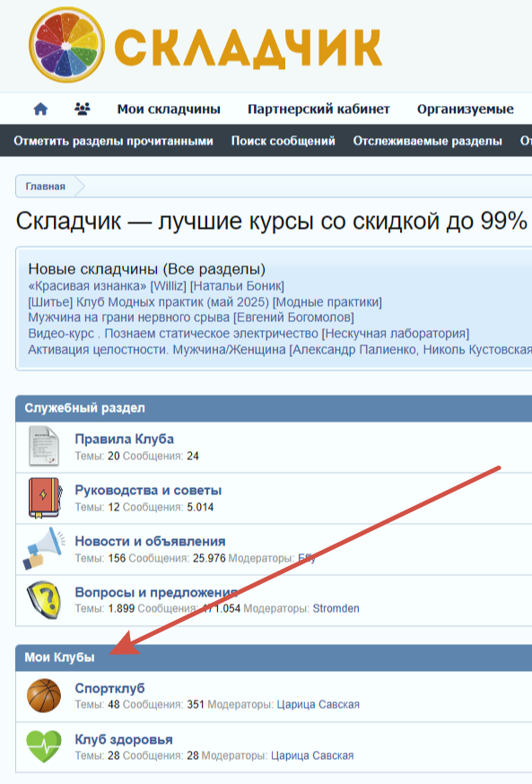Click the basketball Спортклуб icon
This screenshot has width=532, height=784.
coord(44,695)
